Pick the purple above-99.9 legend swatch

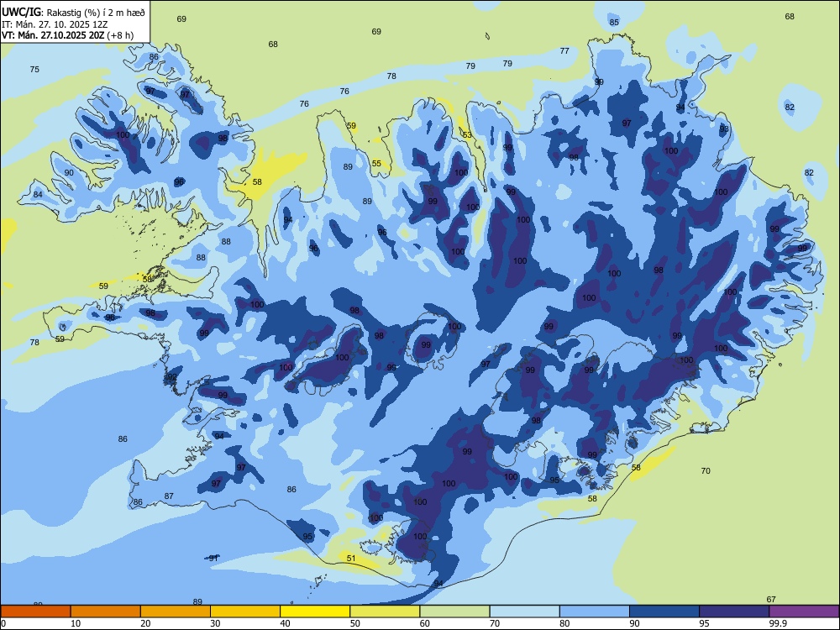(804, 612)
